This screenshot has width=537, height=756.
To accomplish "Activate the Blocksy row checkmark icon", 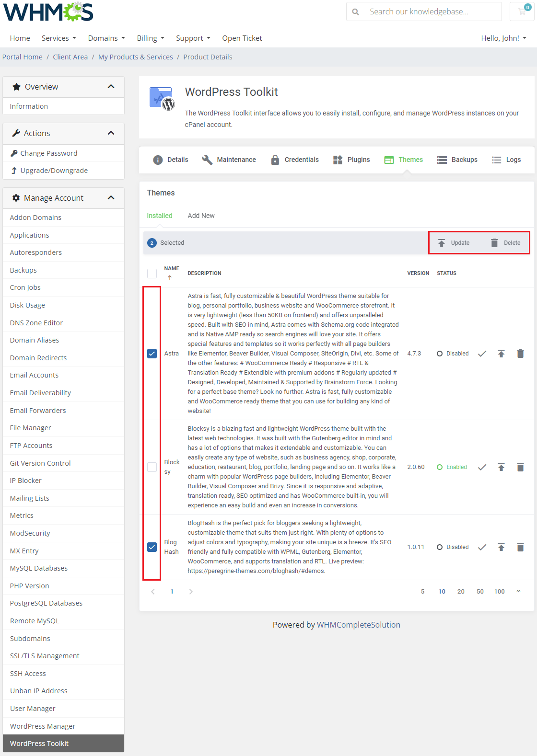I will point(482,467).
